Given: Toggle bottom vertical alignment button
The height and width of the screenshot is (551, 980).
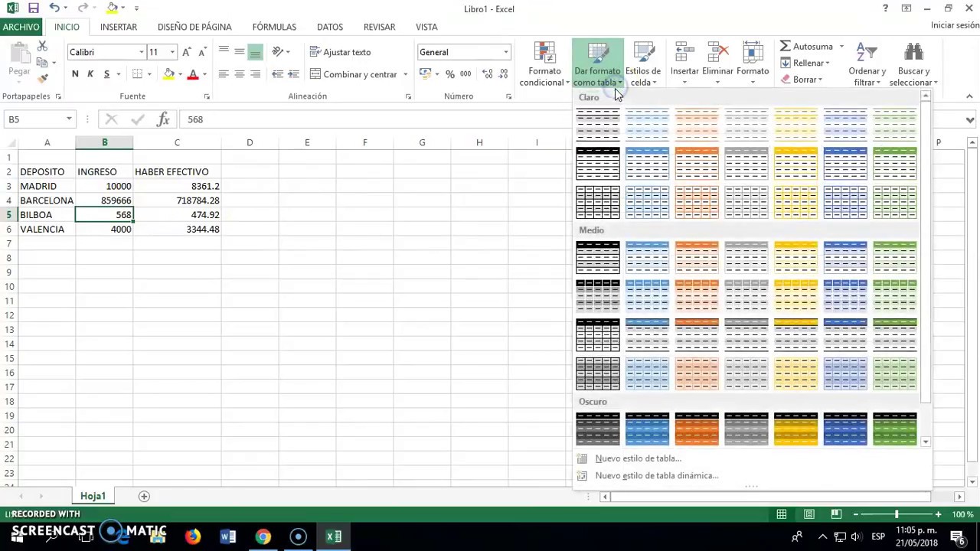Looking at the screenshot, I should tap(256, 52).
